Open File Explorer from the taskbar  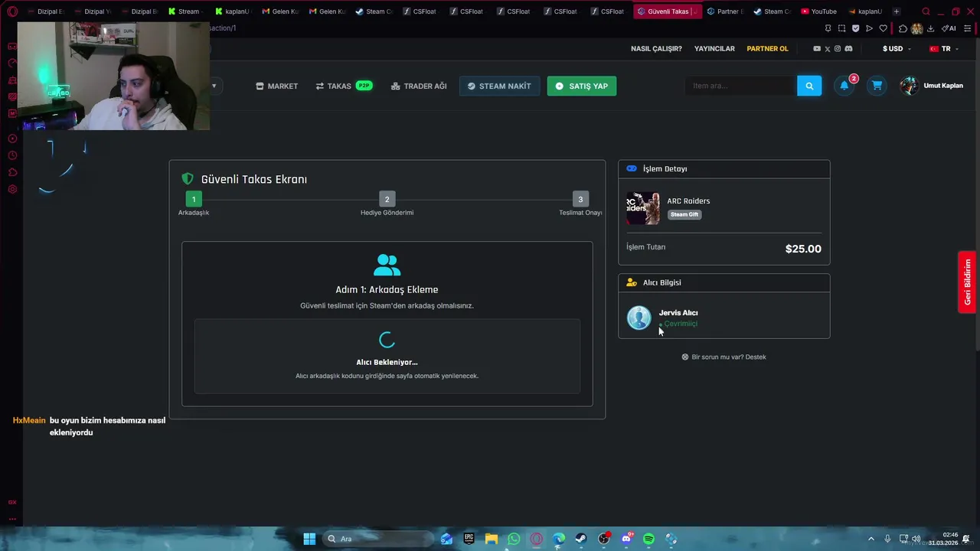(x=492, y=539)
